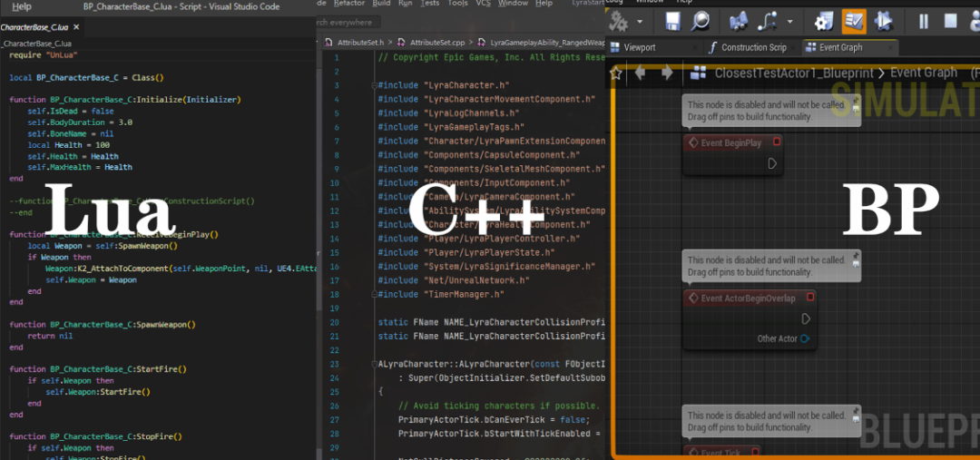Click the Compile blueprint toolbar icon
Image resolution: width=980 pixels, height=460 pixels.
click(x=619, y=23)
